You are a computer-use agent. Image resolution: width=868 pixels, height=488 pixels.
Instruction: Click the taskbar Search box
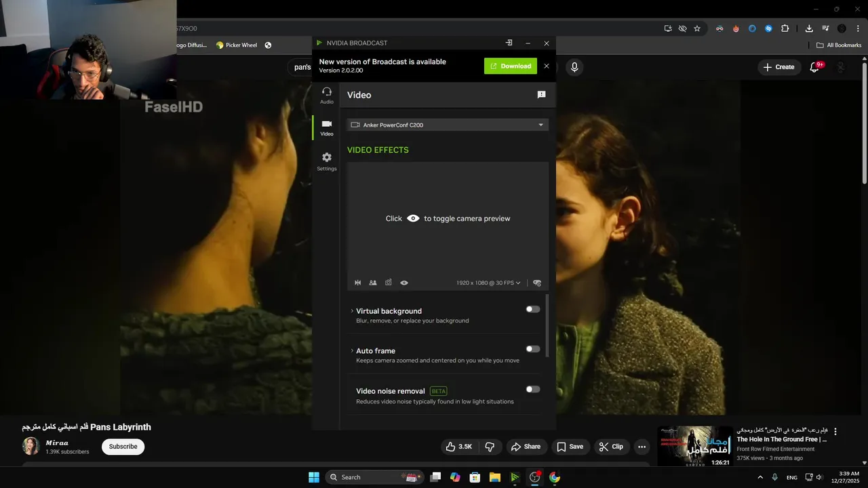[x=375, y=477]
